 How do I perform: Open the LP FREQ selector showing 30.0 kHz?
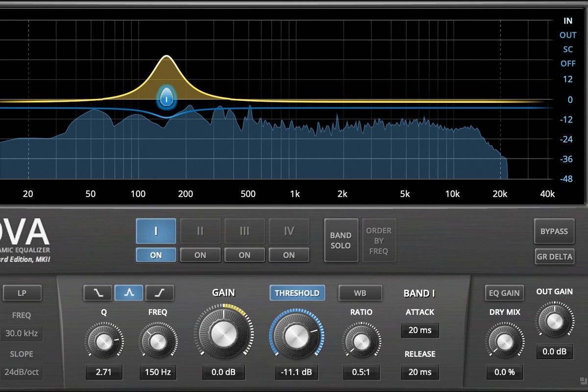[x=22, y=333]
